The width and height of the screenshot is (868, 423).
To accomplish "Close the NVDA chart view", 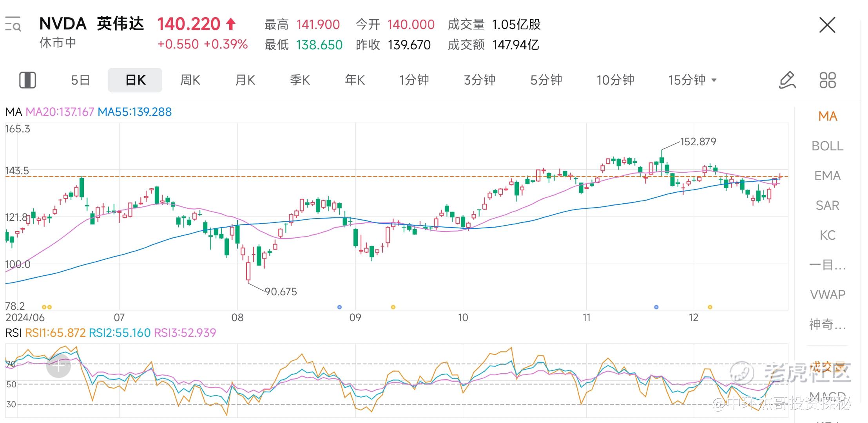I will [827, 25].
